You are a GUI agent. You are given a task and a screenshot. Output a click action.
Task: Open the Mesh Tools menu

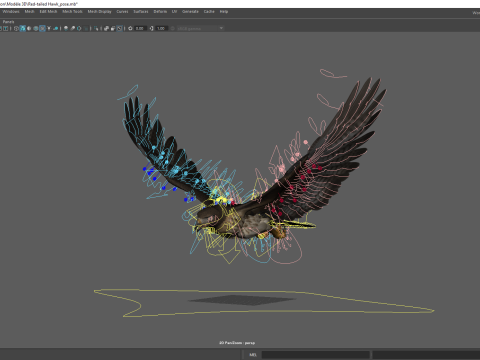pos(72,12)
